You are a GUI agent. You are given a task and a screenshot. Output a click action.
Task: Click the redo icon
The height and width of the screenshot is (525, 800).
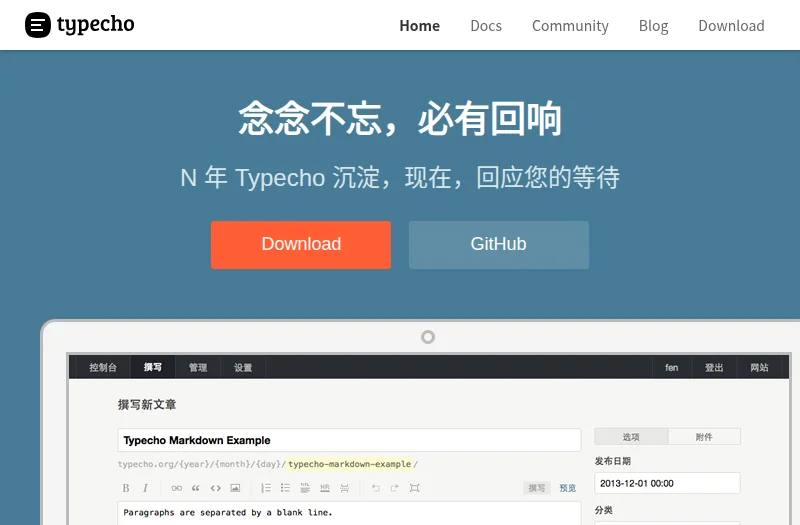click(394, 488)
